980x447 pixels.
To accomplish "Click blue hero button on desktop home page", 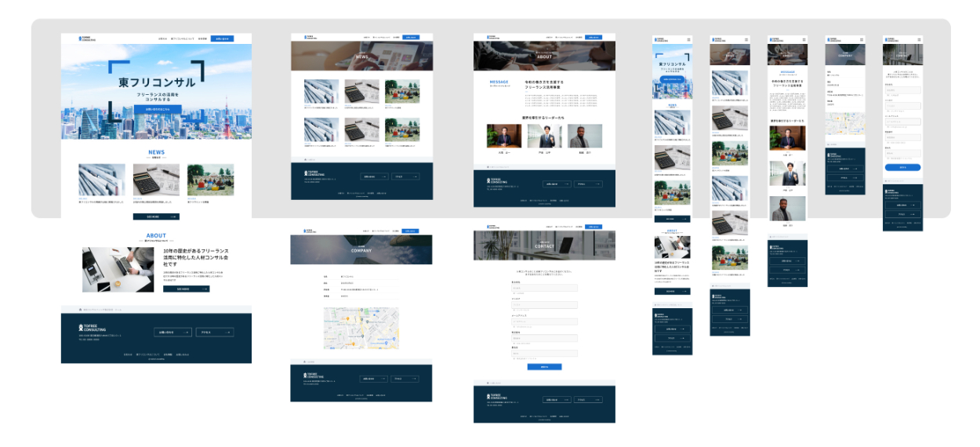I will 157,109.
